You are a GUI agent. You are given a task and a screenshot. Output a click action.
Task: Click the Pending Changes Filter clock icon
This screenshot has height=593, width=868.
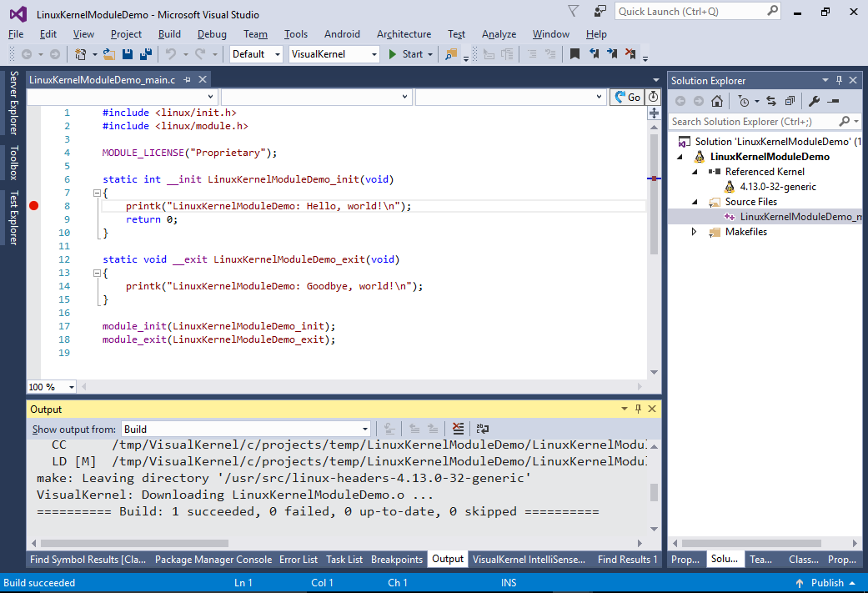(x=744, y=101)
